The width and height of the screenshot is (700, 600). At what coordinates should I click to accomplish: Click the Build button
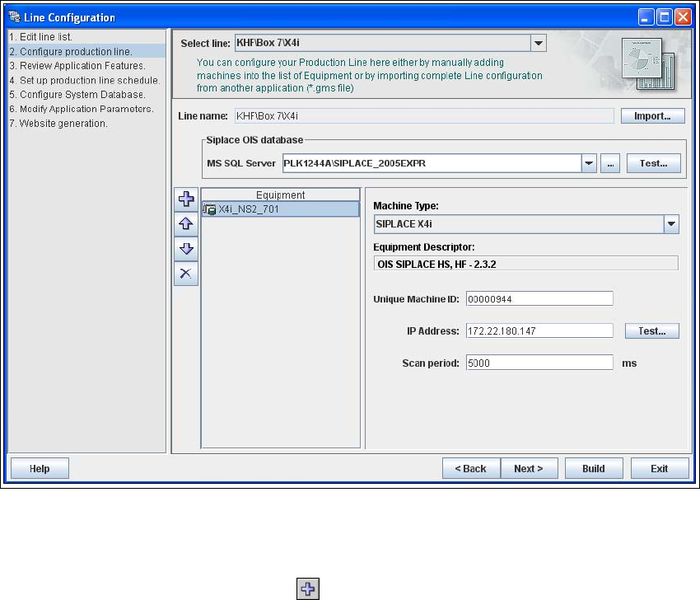click(594, 468)
